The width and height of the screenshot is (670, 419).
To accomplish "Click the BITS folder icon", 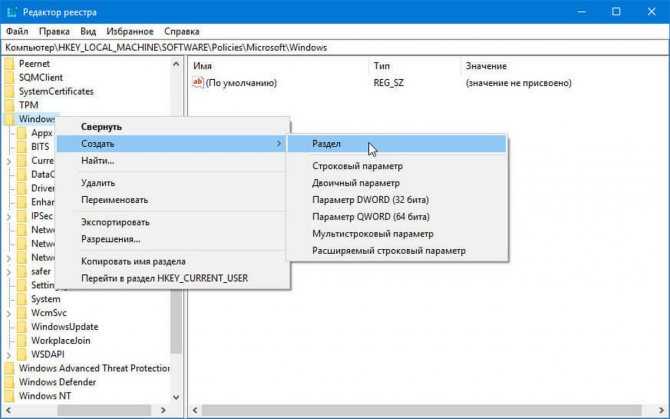I will 22,147.
